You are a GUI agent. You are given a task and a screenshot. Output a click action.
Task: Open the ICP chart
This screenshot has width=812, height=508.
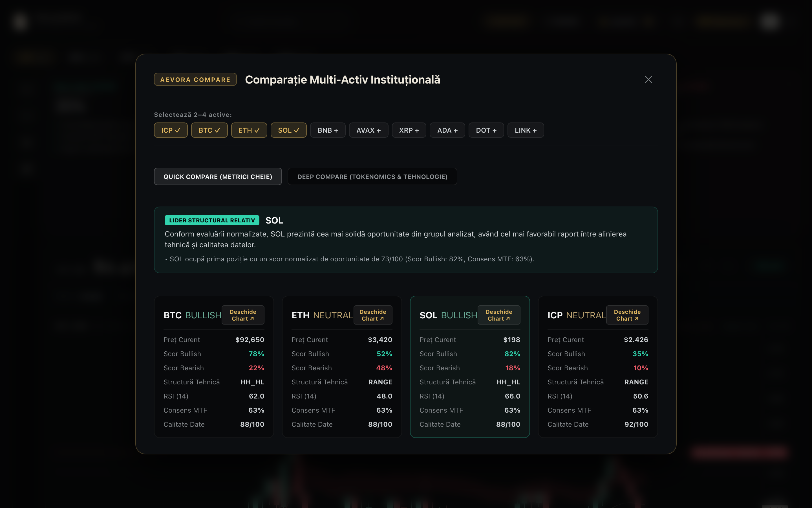(627, 315)
